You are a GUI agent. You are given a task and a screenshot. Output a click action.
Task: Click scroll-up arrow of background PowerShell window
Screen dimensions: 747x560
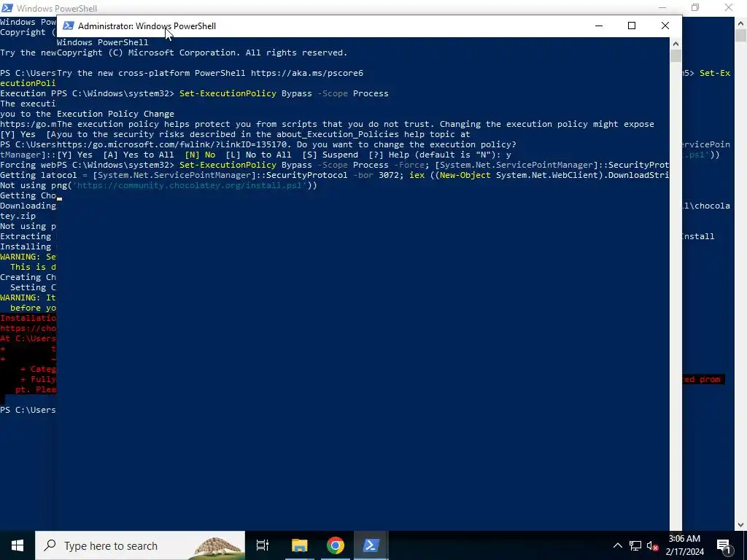point(740,23)
